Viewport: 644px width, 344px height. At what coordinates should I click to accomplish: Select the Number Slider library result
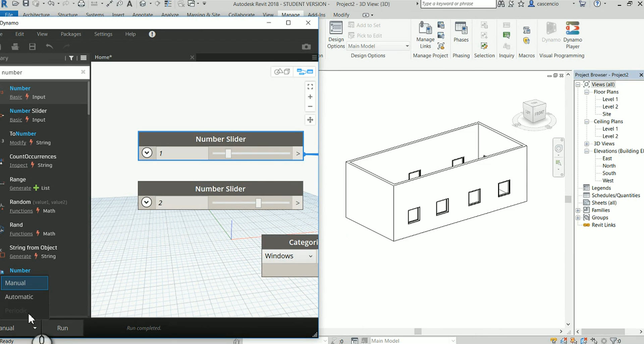tap(28, 111)
